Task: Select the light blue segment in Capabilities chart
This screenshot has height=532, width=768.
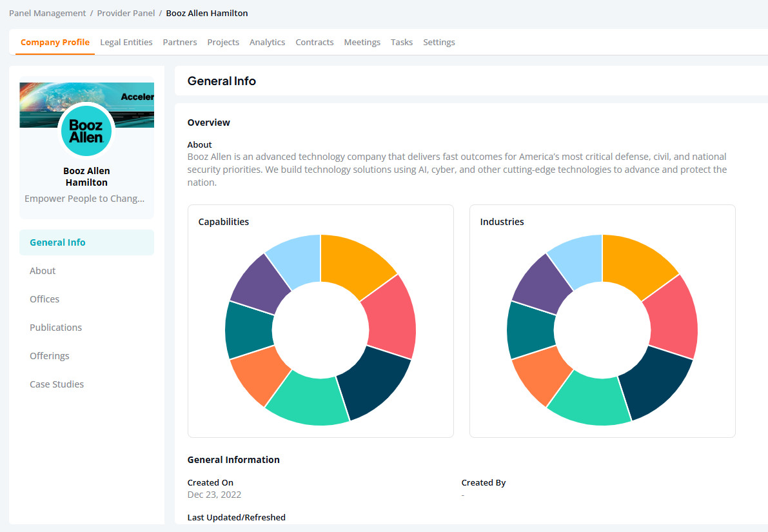Action: [297, 260]
